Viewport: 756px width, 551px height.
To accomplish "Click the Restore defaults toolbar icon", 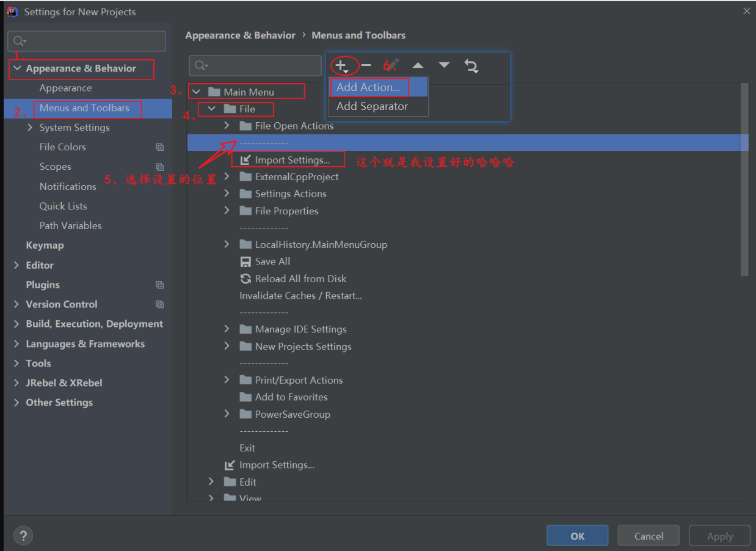I will tap(471, 65).
